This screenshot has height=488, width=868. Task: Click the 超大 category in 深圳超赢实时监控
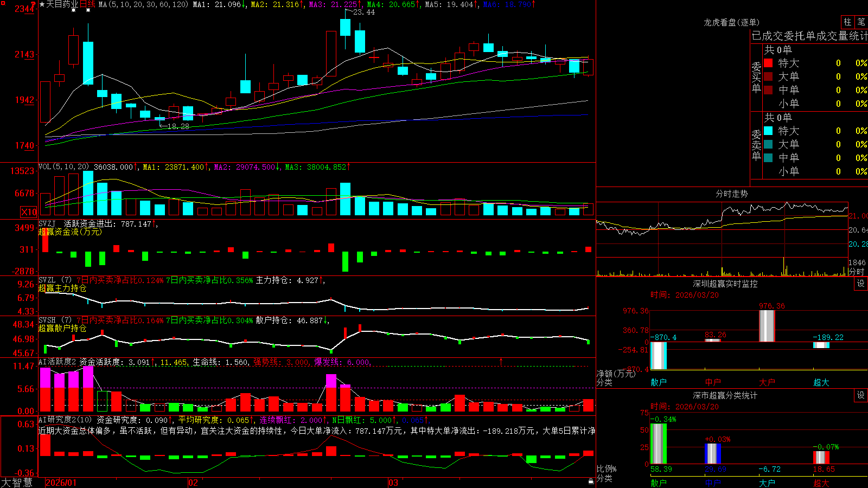[821, 382]
